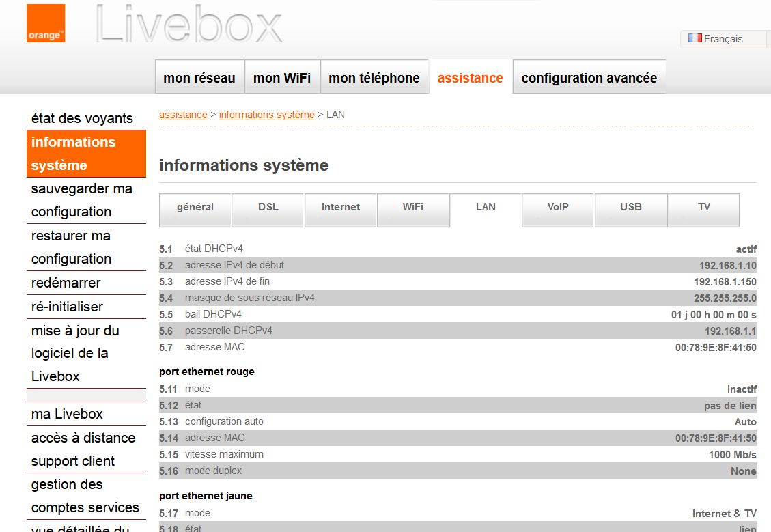Viewport: 771px width, 532px height.
Task: Select the WiFi information sub-tab
Action: coord(412,207)
